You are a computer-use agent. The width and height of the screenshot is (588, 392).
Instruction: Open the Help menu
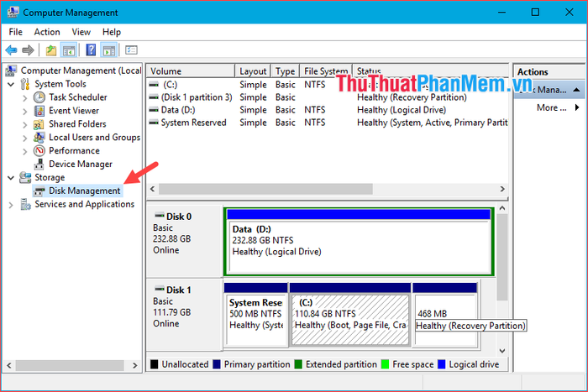(x=112, y=32)
